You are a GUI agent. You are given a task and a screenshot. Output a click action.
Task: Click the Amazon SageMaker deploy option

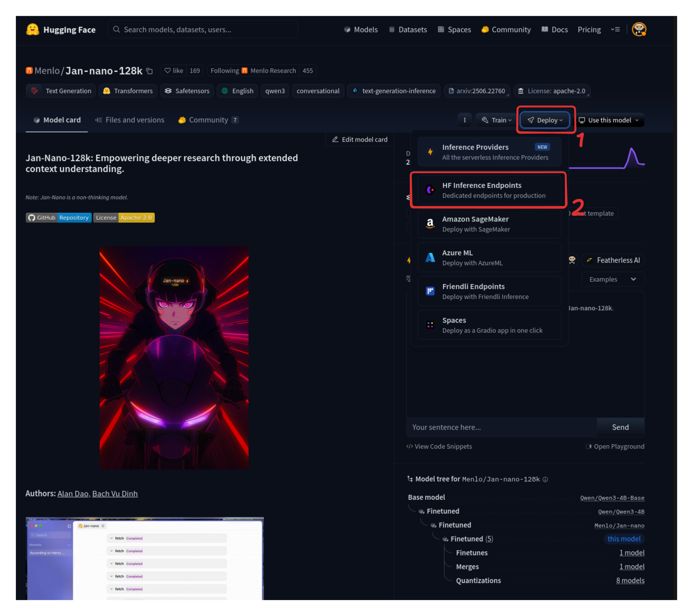pyautogui.click(x=489, y=224)
